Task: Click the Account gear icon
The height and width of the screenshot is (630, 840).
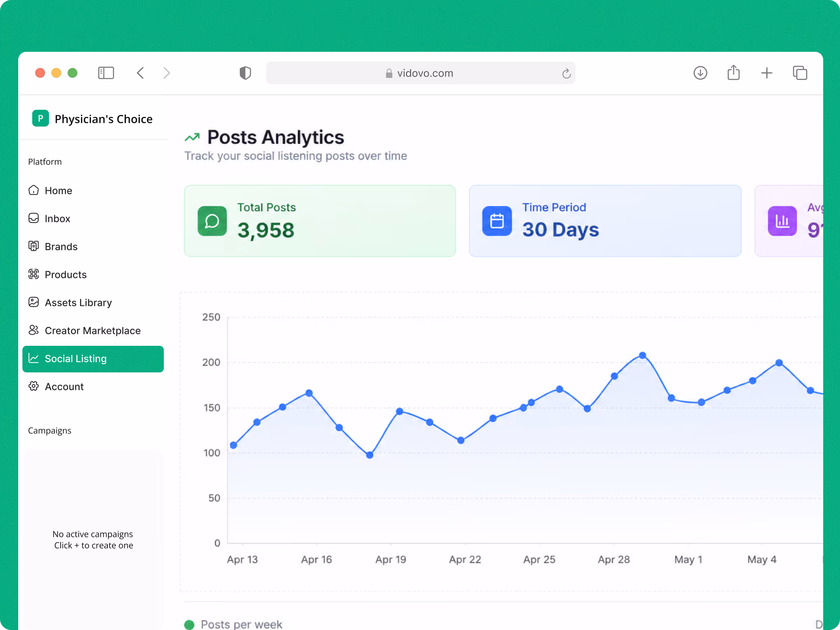Action: tap(34, 387)
